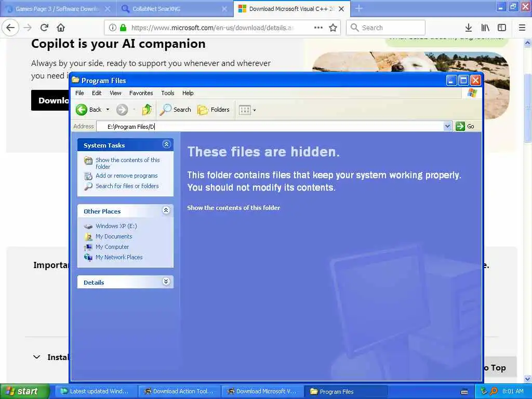
Task: Close the Download Microsoft Visual C++ tab
Action: pos(342,9)
